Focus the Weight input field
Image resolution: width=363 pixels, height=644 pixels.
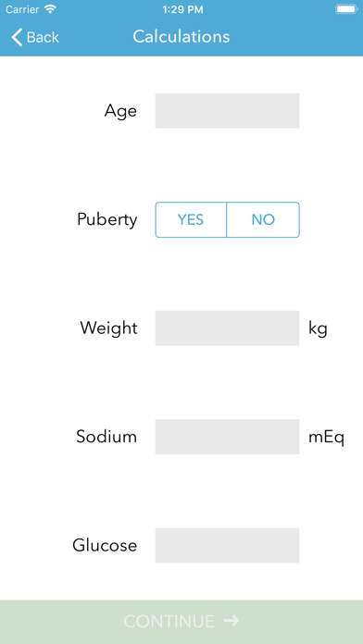tap(227, 328)
